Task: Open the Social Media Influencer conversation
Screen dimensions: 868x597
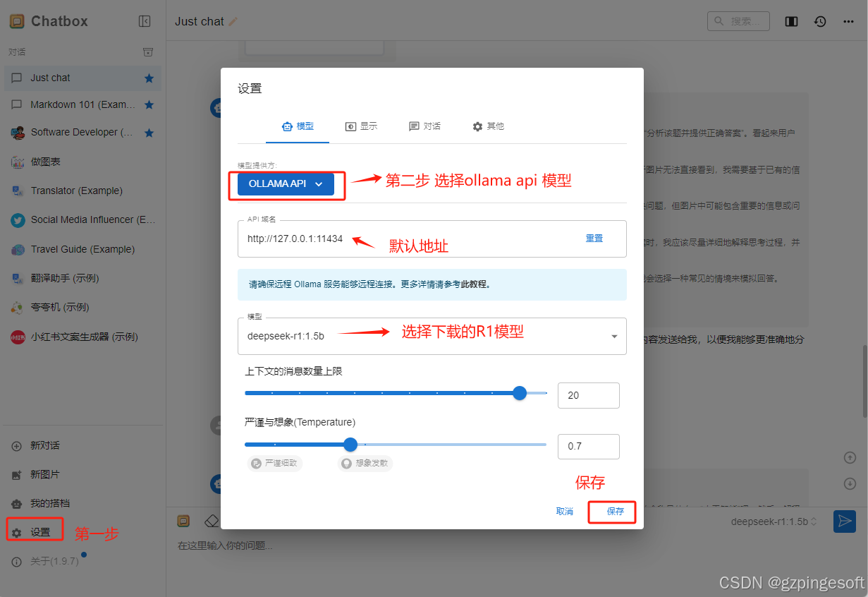Action: (x=83, y=219)
